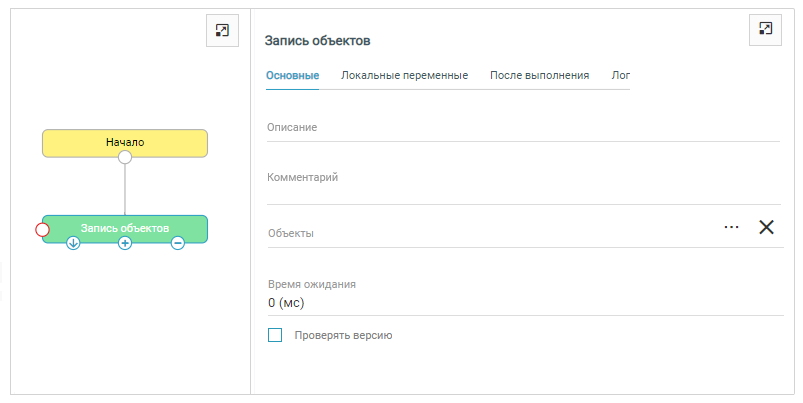Select the green Запись объектов node
803x403 pixels.
(125, 228)
